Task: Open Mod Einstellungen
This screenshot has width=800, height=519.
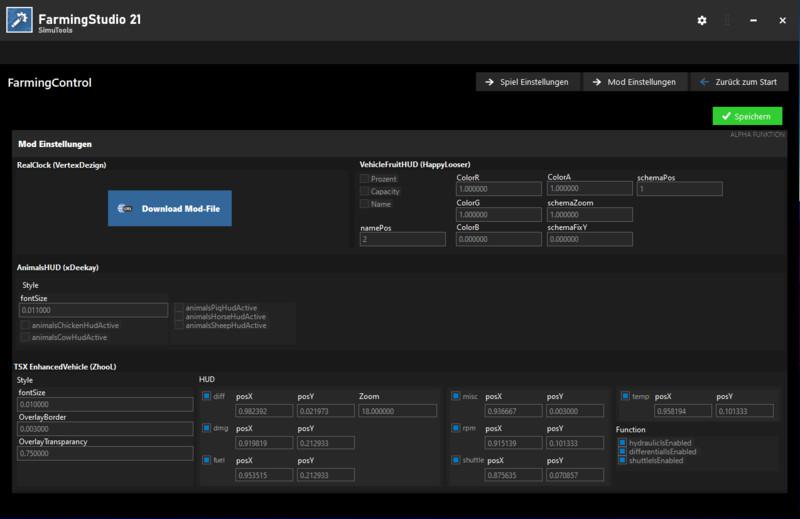Action: 633,82
